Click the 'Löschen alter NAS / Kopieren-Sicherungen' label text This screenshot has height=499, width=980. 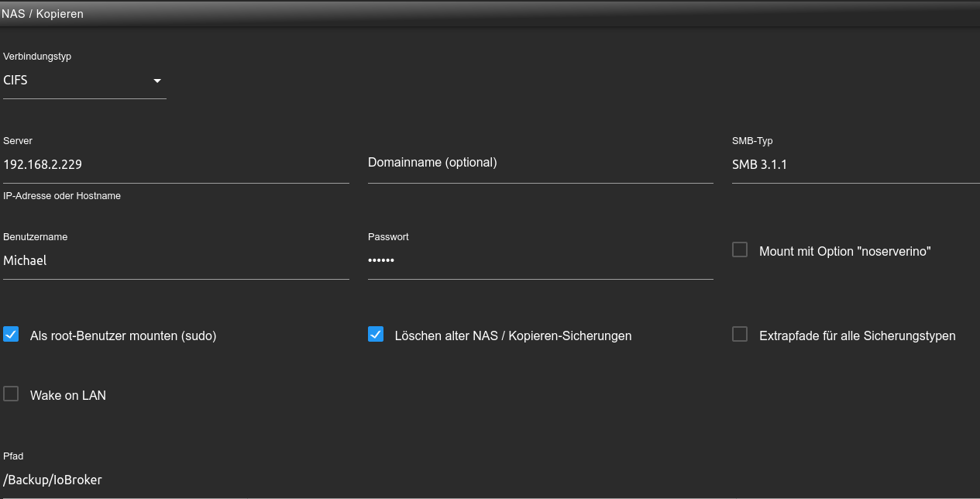point(513,336)
